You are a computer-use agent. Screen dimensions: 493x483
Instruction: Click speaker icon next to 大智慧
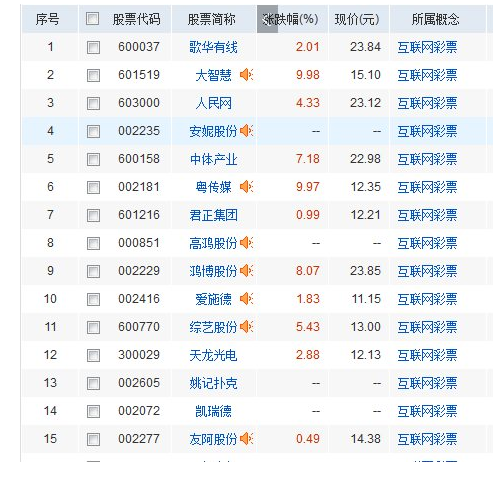coord(246,75)
